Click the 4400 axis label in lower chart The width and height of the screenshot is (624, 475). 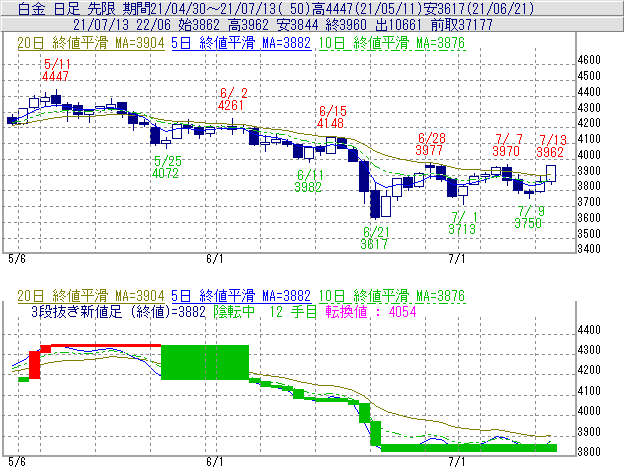tap(589, 330)
